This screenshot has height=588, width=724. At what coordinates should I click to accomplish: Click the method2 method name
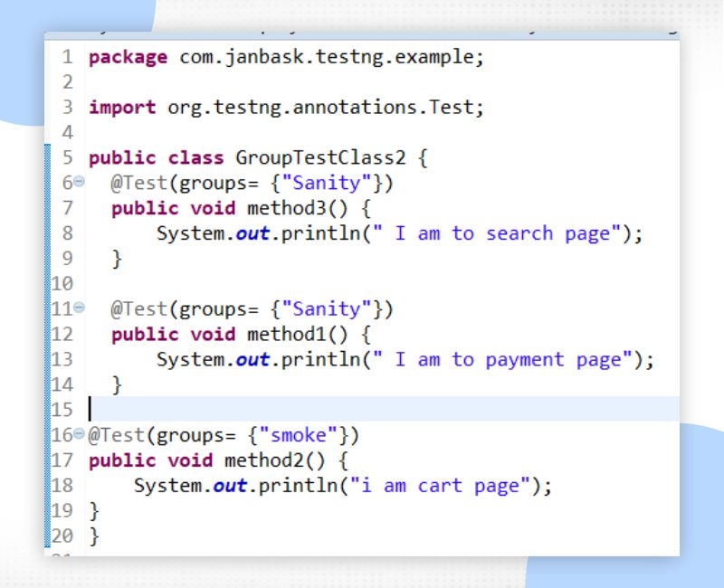[262, 460]
